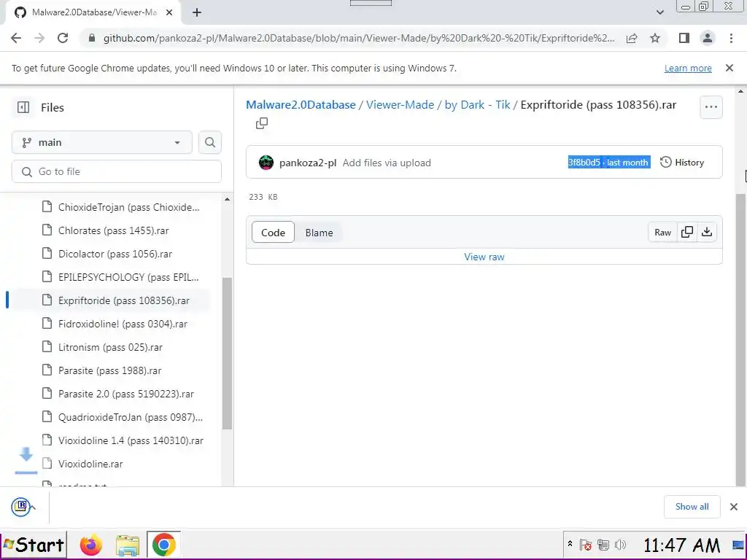This screenshot has height=560, width=747.
Task: Click the file tree scrollbar thumb
Action: coord(228,354)
